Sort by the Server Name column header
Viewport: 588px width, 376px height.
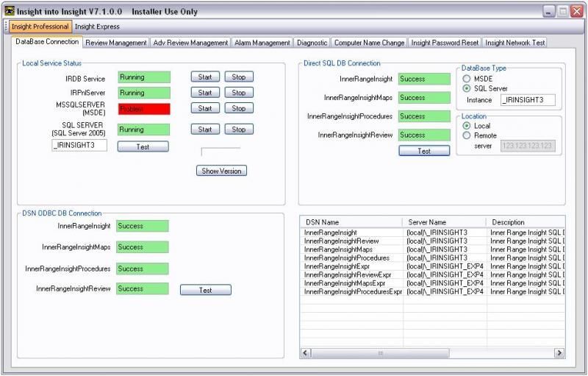click(x=443, y=222)
